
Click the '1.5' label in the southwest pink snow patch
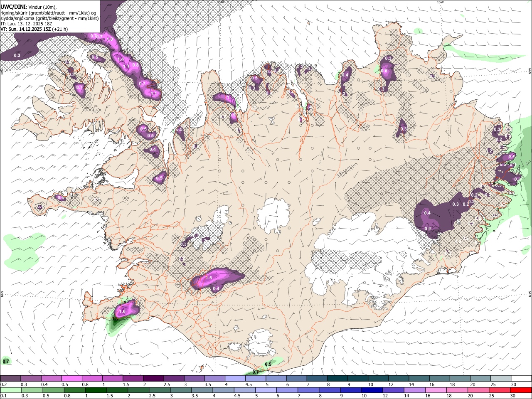click(x=209, y=278)
